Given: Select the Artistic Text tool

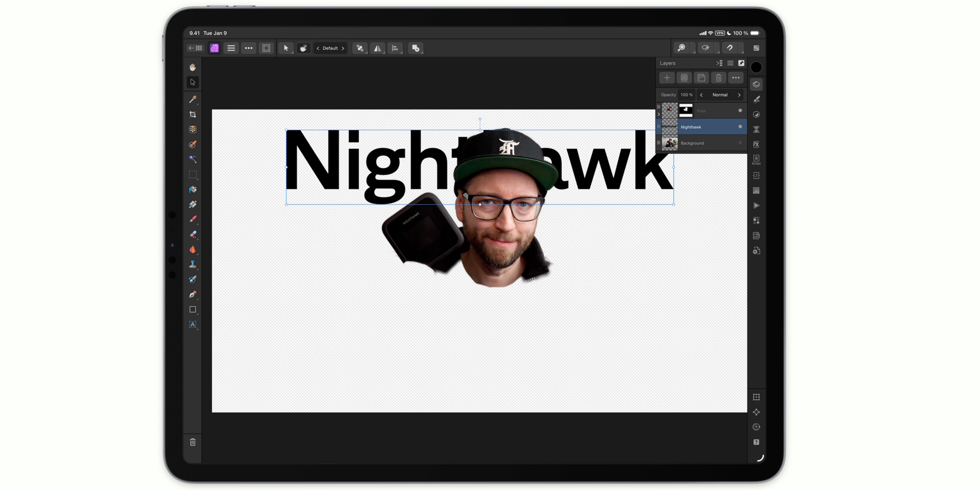Looking at the screenshot, I should [193, 325].
